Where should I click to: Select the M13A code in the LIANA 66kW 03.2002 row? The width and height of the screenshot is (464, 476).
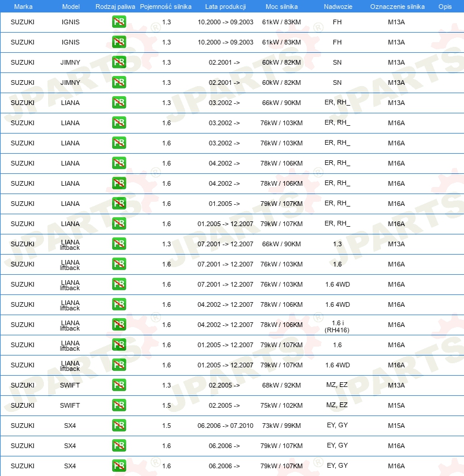point(396,103)
